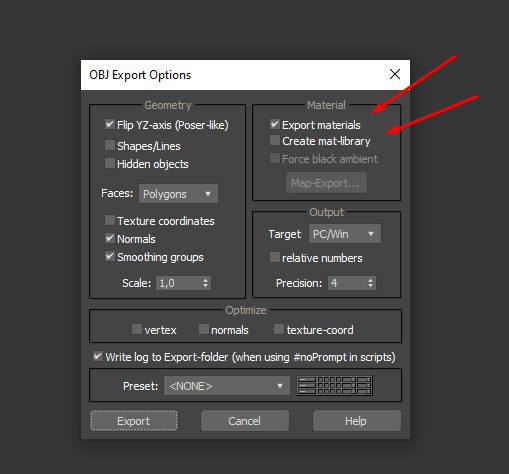
Task: Check relative numbers option
Action: pyautogui.click(x=275, y=257)
